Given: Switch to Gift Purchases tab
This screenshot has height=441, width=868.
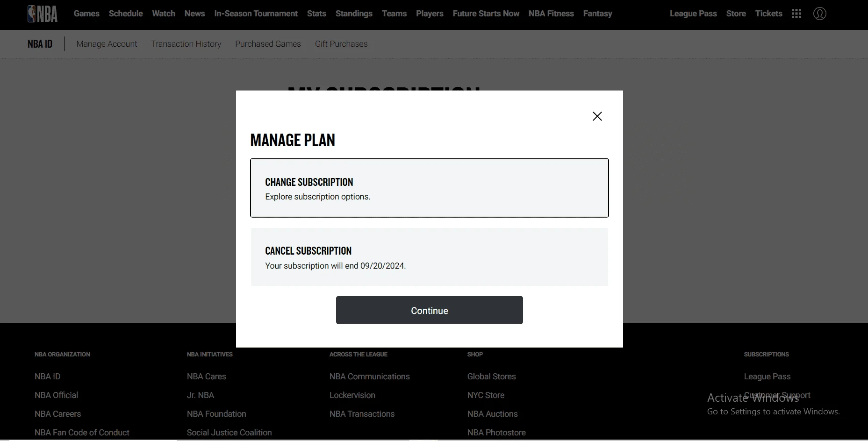Looking at the screenshot, I should click(341, 44).
